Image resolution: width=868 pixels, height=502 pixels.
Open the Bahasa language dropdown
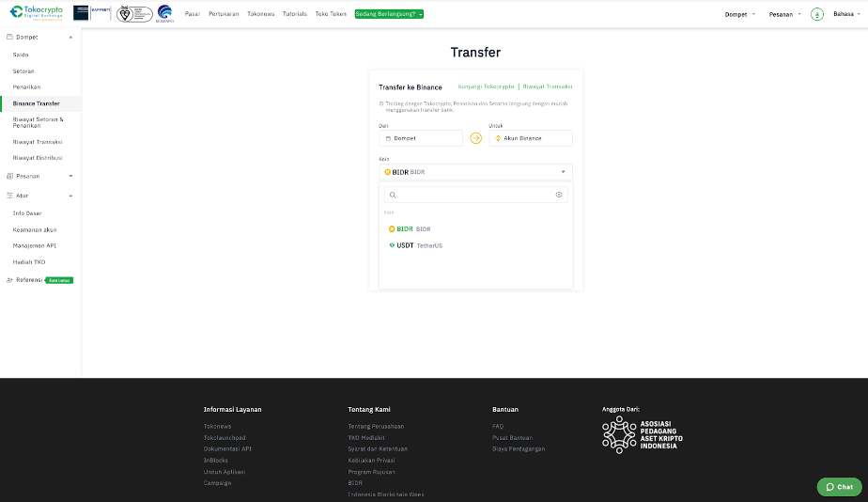[845, 14]
